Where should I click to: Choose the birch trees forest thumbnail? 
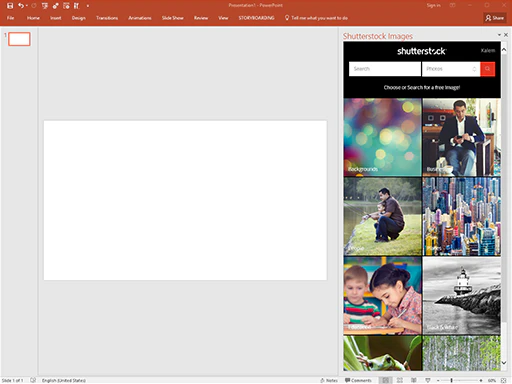pos(462,353)
